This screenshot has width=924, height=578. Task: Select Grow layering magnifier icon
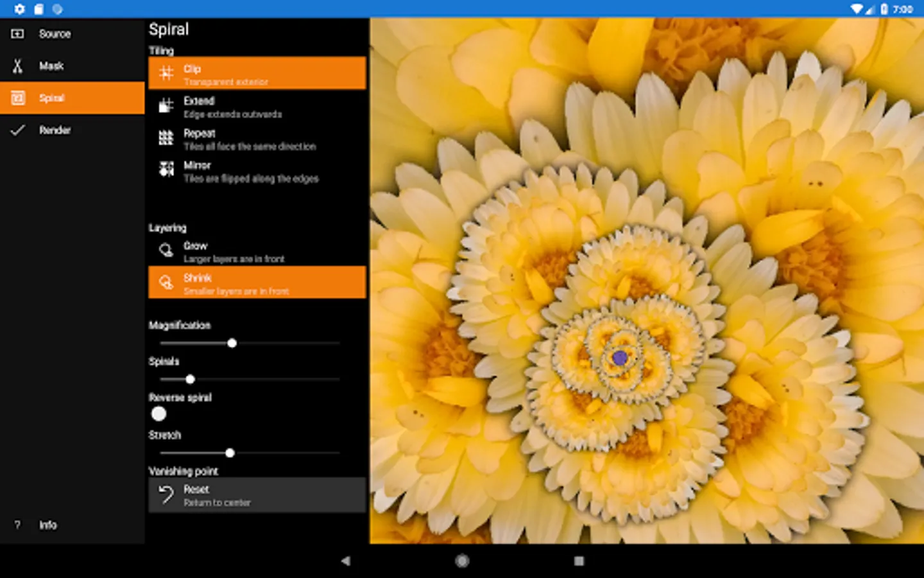pos(166,250)
